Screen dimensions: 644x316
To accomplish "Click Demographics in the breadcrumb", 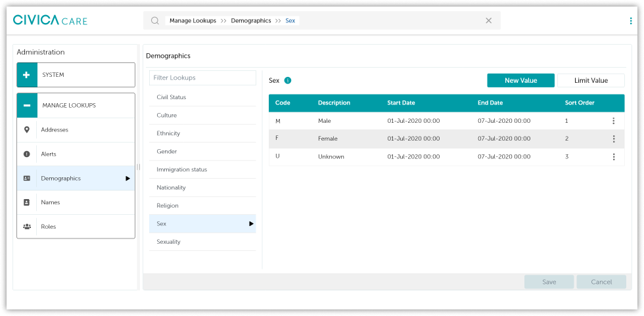I will (251, 20).
